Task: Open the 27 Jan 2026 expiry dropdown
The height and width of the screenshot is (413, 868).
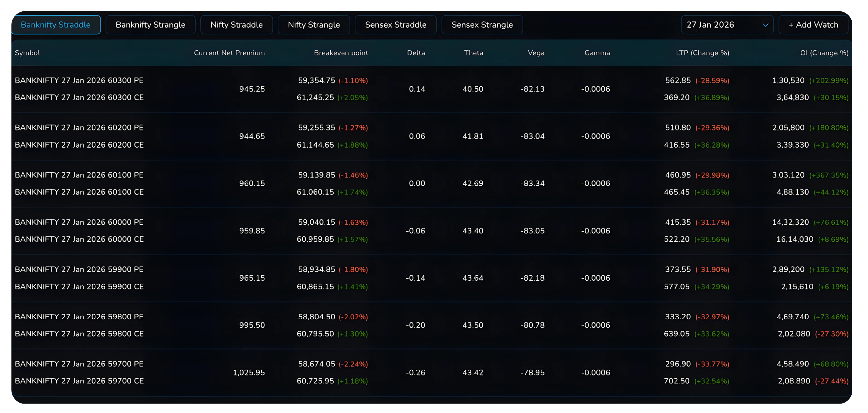Action: (x=727, y=24)
